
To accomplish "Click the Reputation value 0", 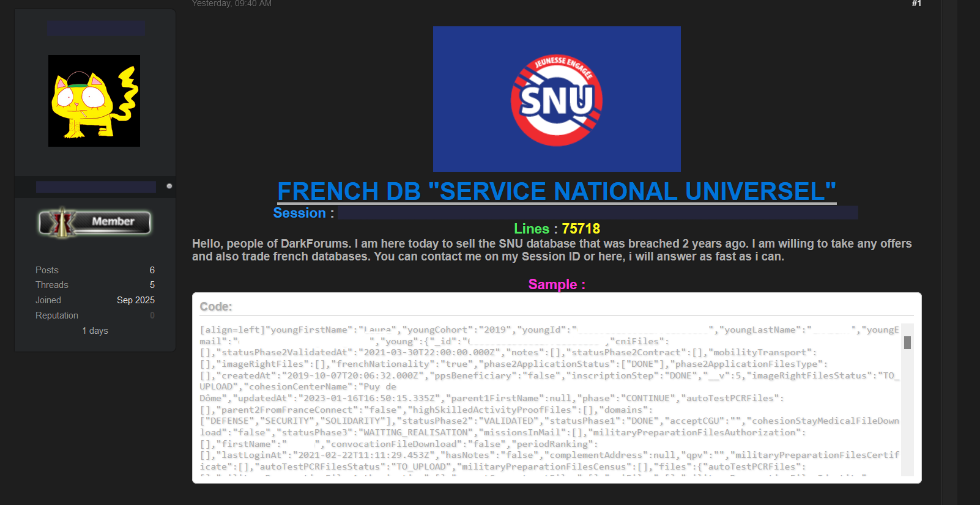I will [x=152, y=315].
